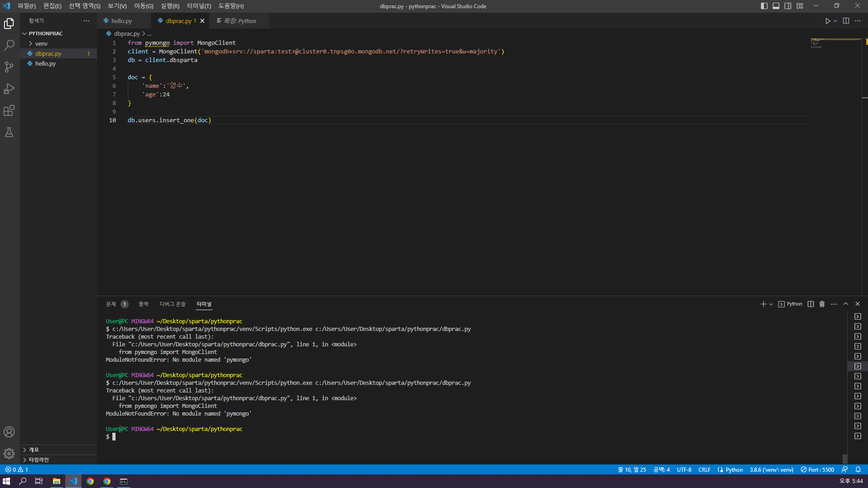Screen dimensions: 868x488
Task: Click the terminal vertical scrollbar
Action: pos(845,459)
